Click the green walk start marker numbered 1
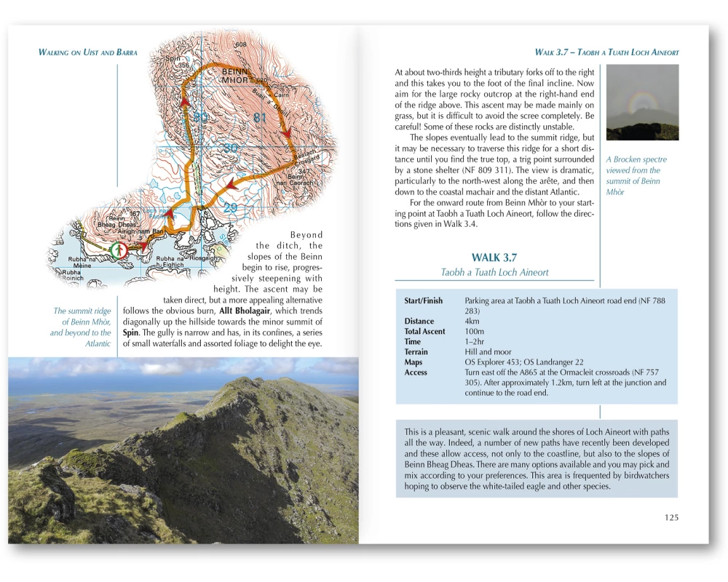 [x=120, y=250]
